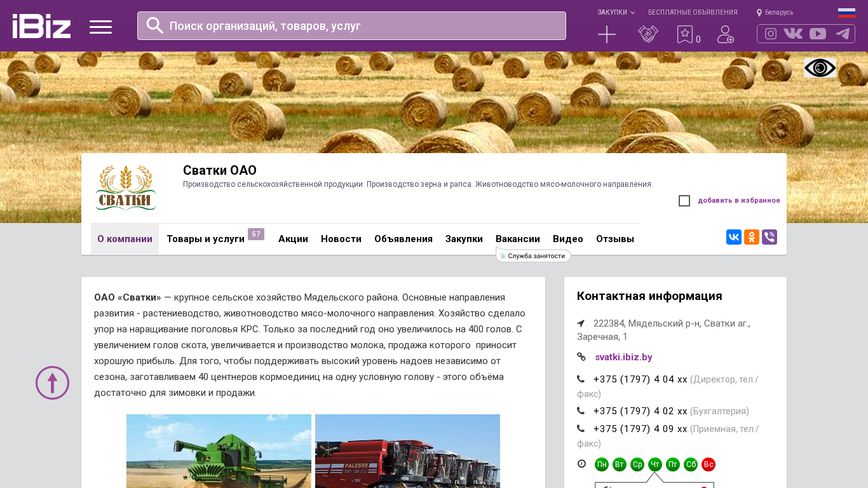Select the red Вс day circle
This screenshot has width=868, height=488.
pyautogui.click(x=709, y=464)
